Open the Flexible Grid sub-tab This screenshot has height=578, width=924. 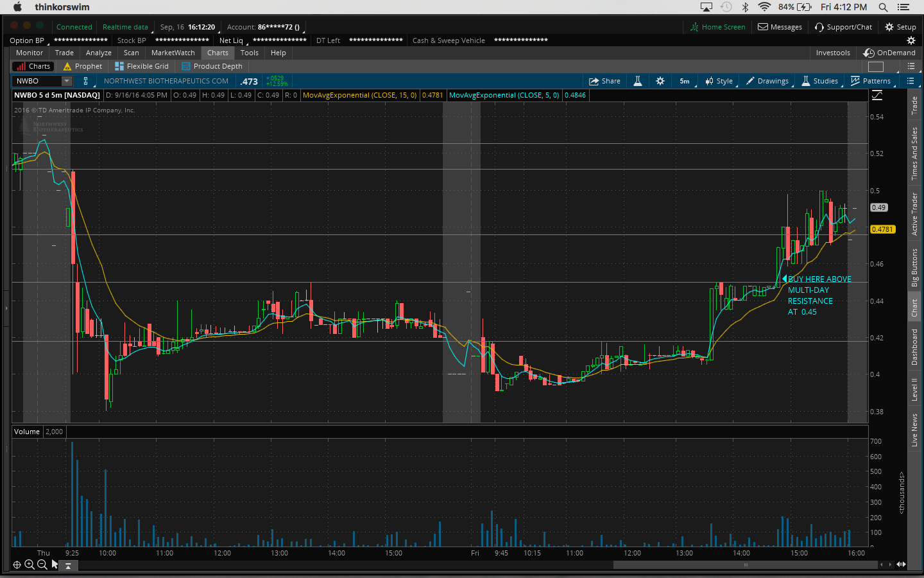point(142,66)
